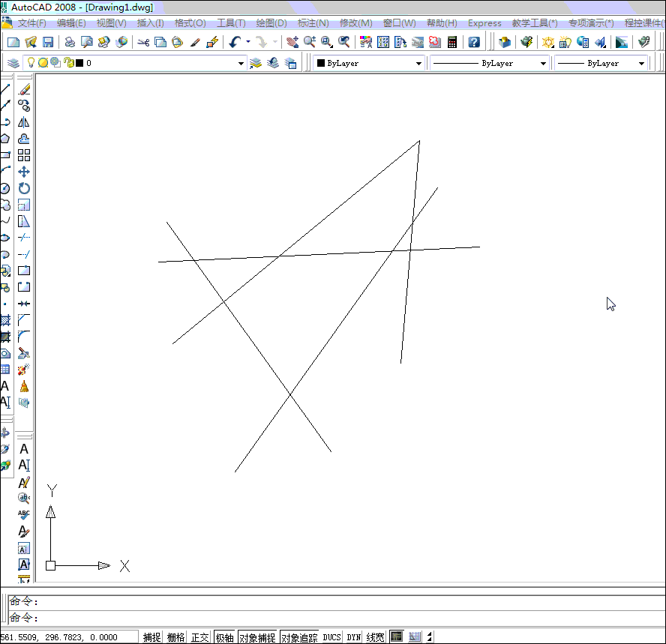The image size is (666, 644).
Task: Select the Join tool
Action: point(24,304)
